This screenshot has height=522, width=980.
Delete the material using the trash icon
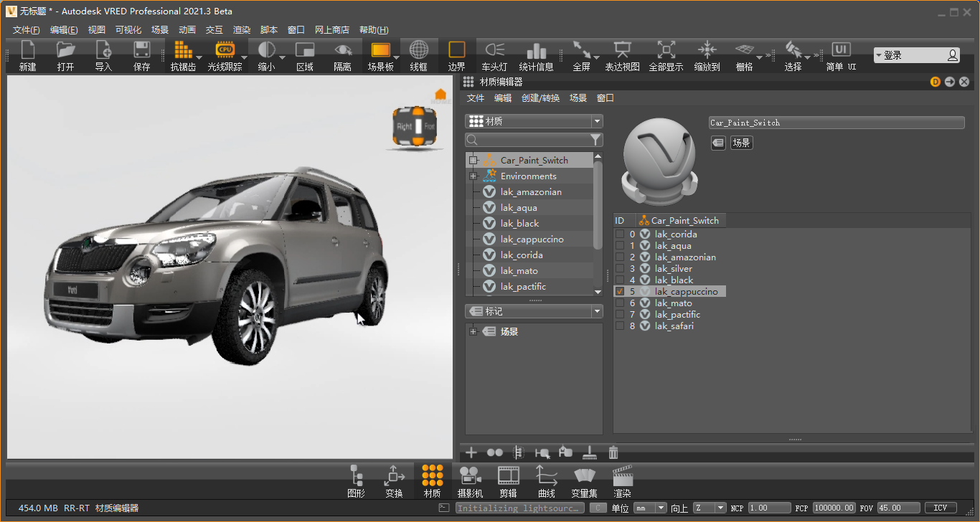[x=613, y=452]
